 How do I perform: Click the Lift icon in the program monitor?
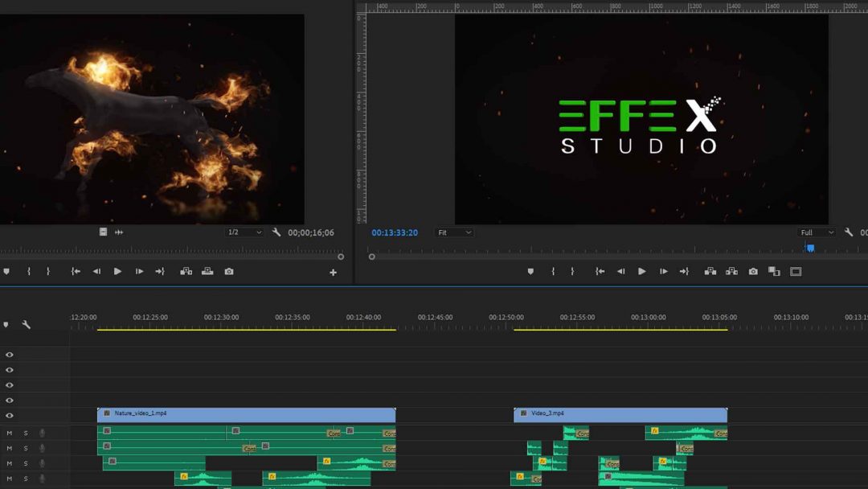710,272
